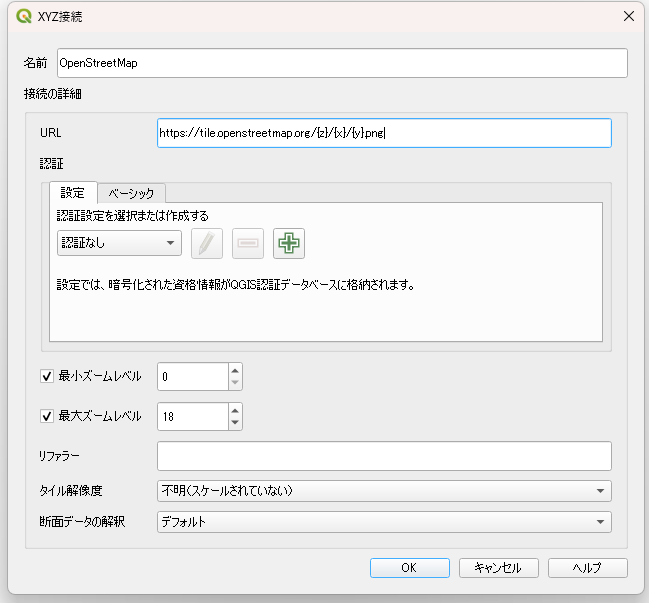Open the タイル解像度 dropdown

pos(384,491)
